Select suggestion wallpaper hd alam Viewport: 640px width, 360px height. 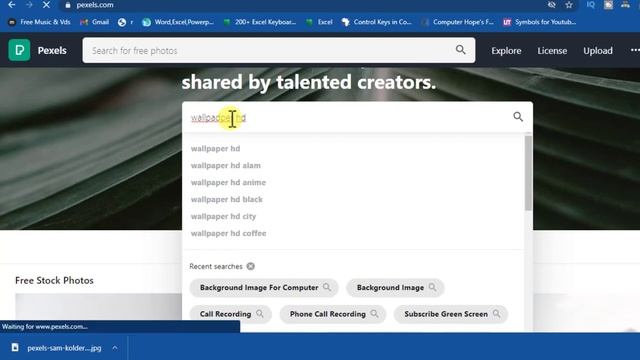(x=225, y=165)
